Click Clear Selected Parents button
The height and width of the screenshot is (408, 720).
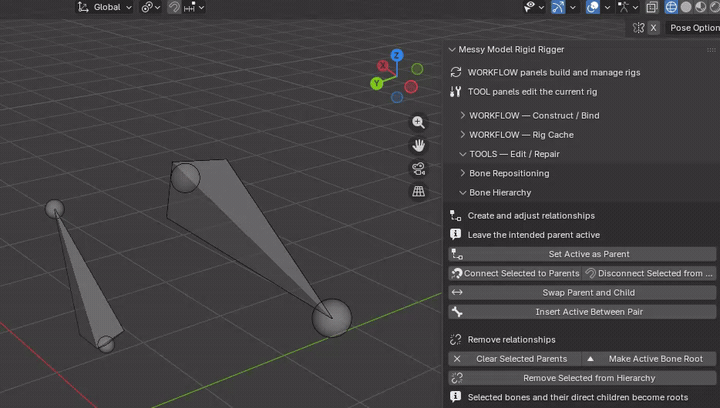(515, 358)
